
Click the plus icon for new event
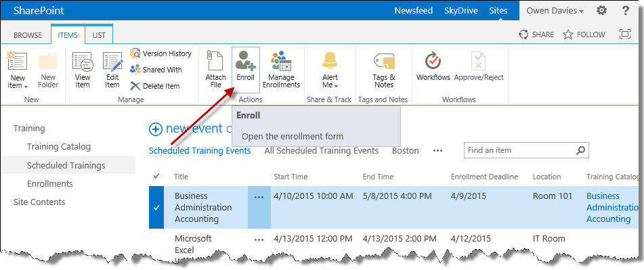[156, 129]
